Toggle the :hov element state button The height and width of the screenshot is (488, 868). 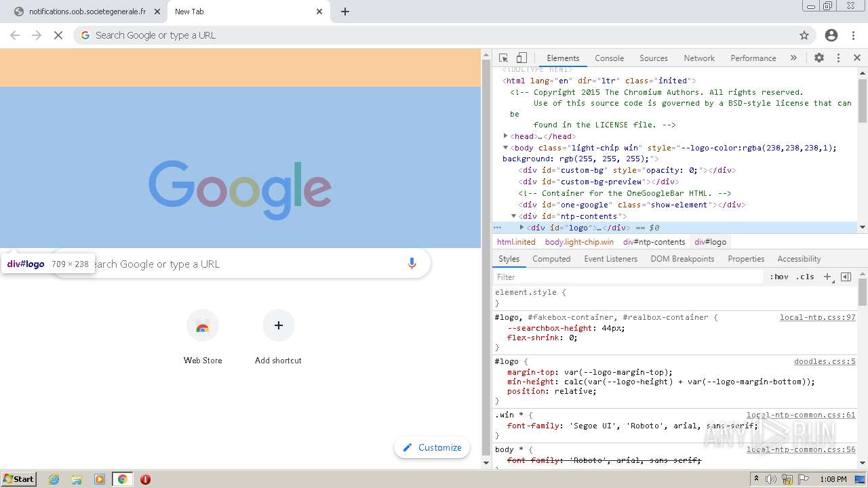coord(779,277)
